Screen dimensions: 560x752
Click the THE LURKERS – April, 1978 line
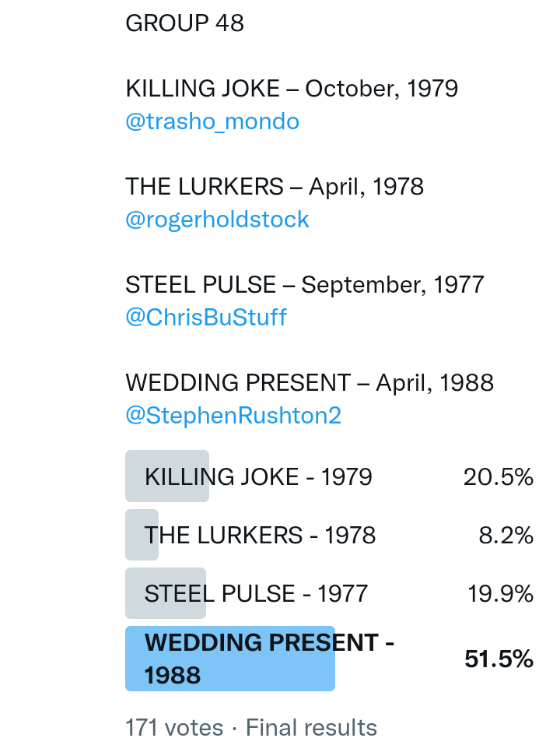275,187
